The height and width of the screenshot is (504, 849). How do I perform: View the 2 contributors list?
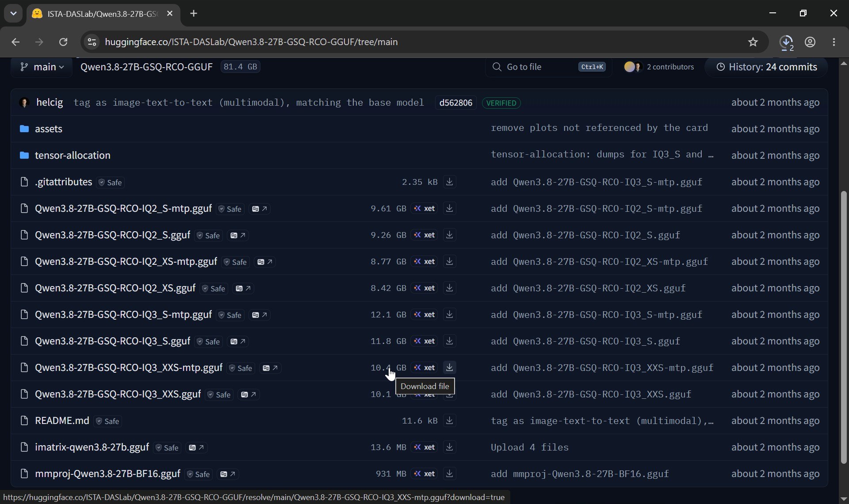(x=659, y=67)
